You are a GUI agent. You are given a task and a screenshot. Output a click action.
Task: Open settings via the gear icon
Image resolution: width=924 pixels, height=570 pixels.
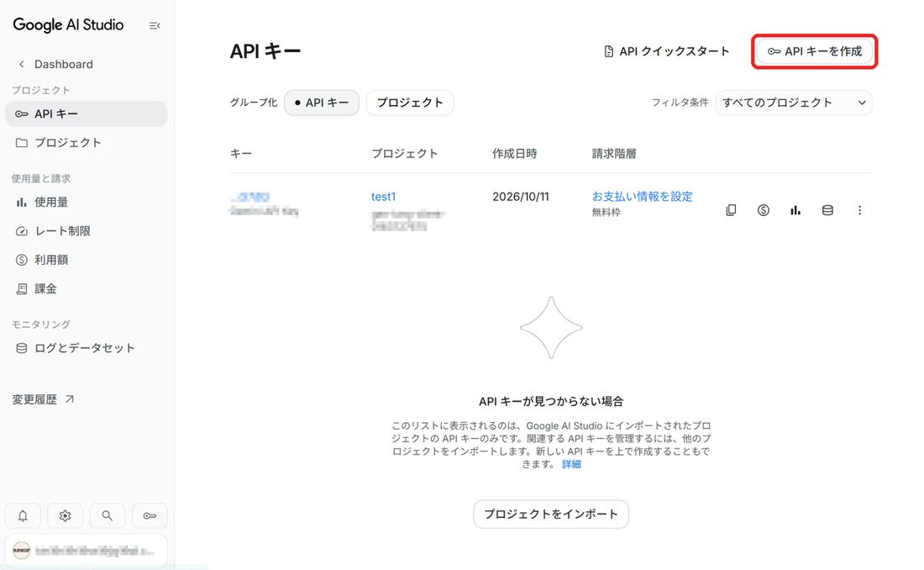(x=65, y=515)
